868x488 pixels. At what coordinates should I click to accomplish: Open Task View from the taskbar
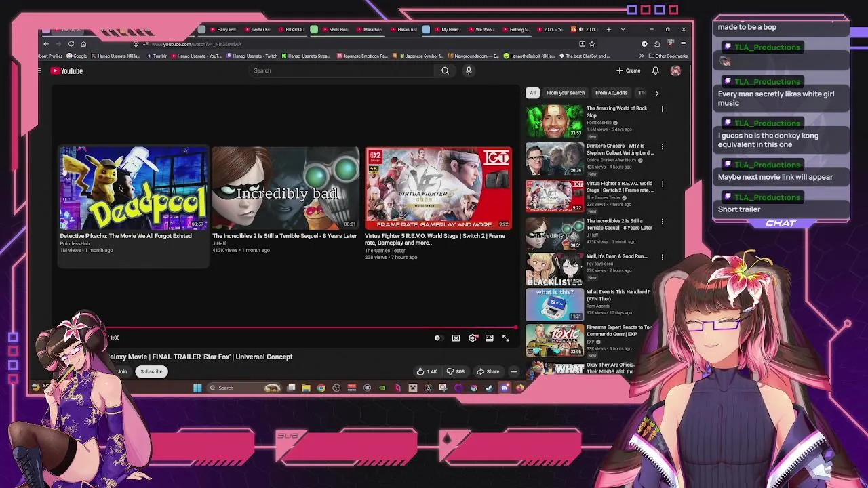tap(291, 388)
